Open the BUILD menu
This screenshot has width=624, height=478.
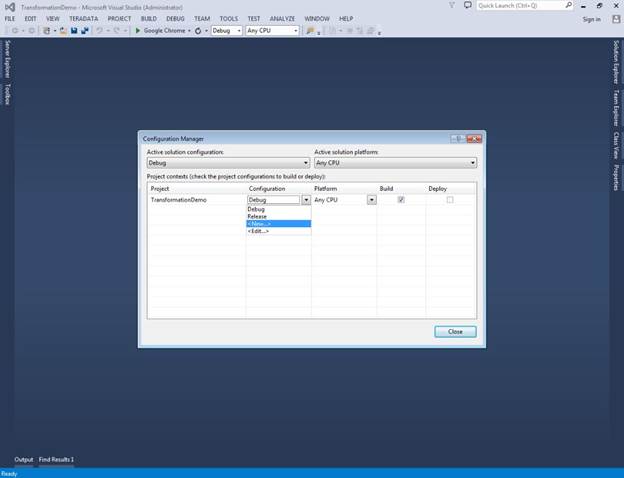(149, 19)
